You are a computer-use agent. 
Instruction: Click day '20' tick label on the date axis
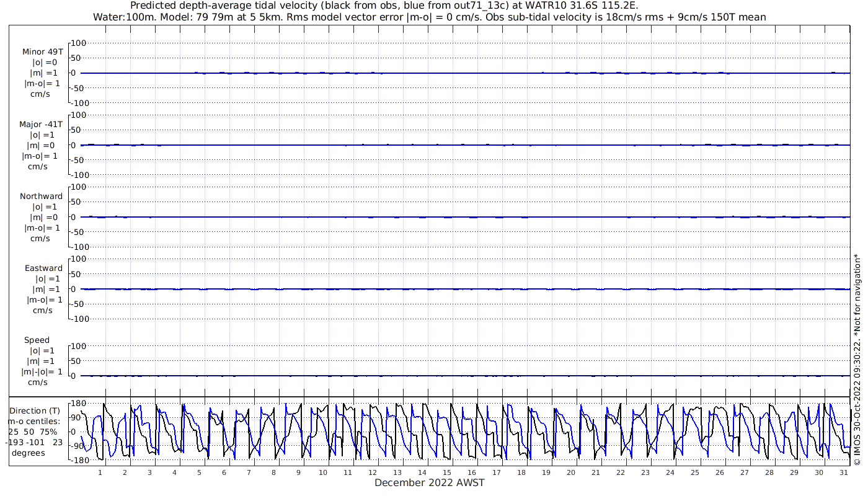pyautogui.click(x=571, y=472)
